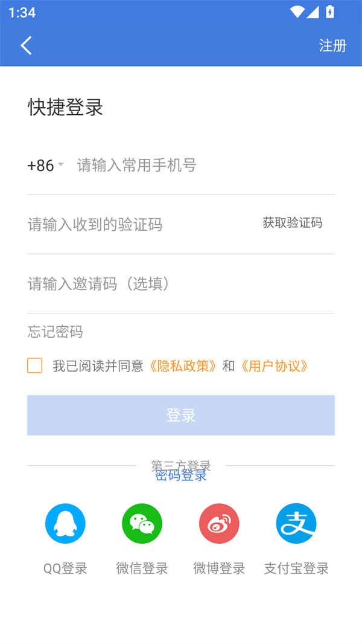The height and width of the screenshot is (644, 362).
Task: Tap the phone number input field
Action: point(151,165)
